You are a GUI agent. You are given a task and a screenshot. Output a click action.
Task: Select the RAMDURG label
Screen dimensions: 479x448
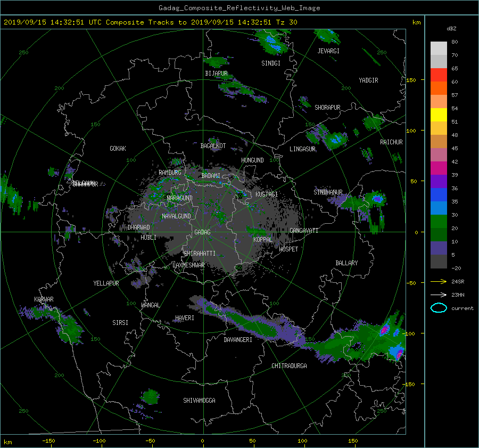coord(170,173)
